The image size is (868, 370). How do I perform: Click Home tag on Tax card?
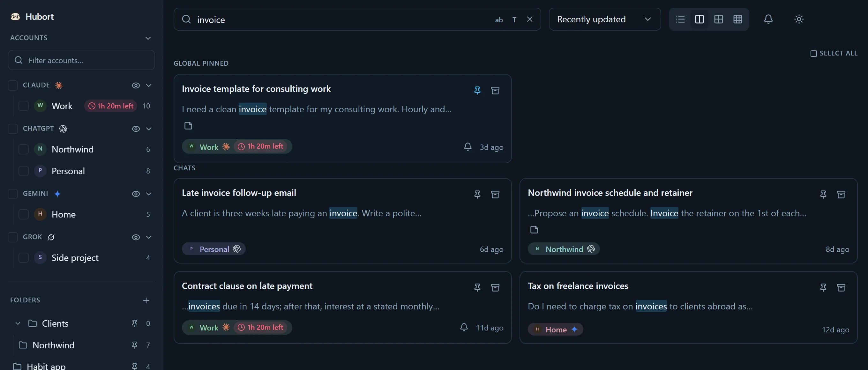[x=556, y=329]
